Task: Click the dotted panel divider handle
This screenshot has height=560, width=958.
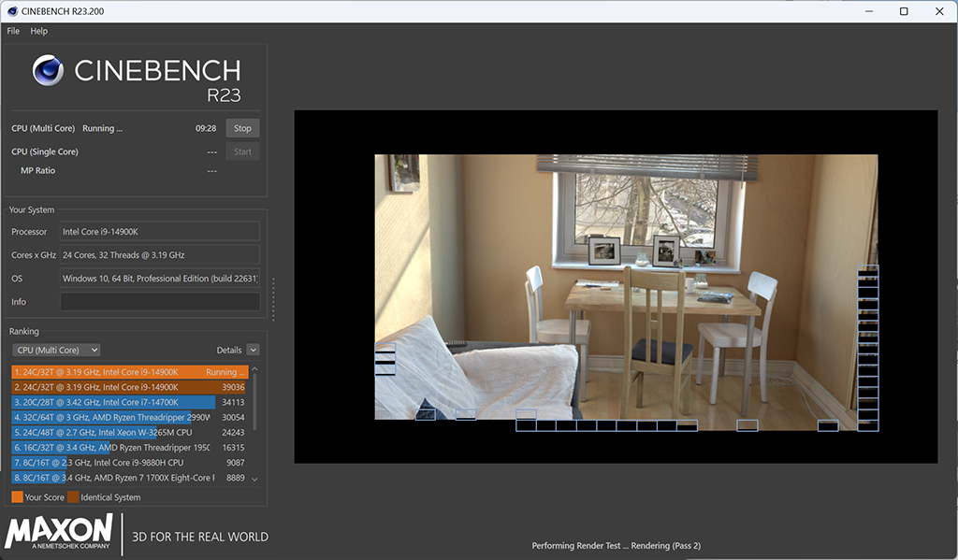Action: (x=273, y=299)
